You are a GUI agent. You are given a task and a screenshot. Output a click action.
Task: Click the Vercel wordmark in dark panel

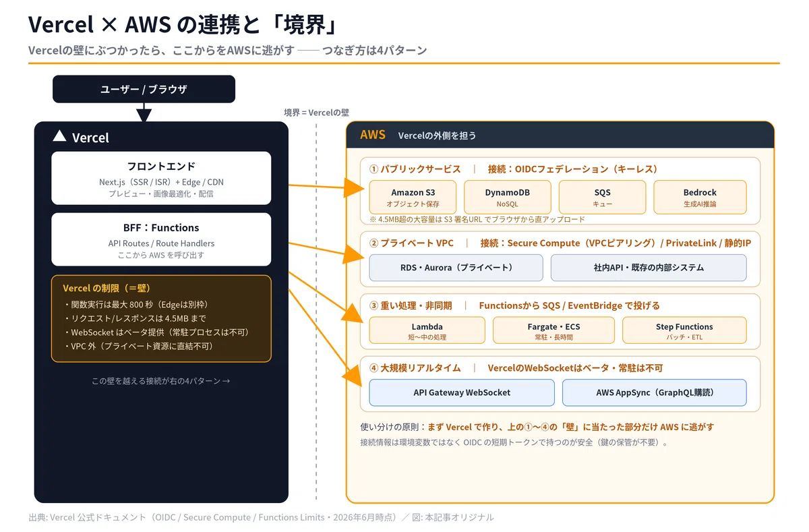pyautogui.click(x=90, y=138)
